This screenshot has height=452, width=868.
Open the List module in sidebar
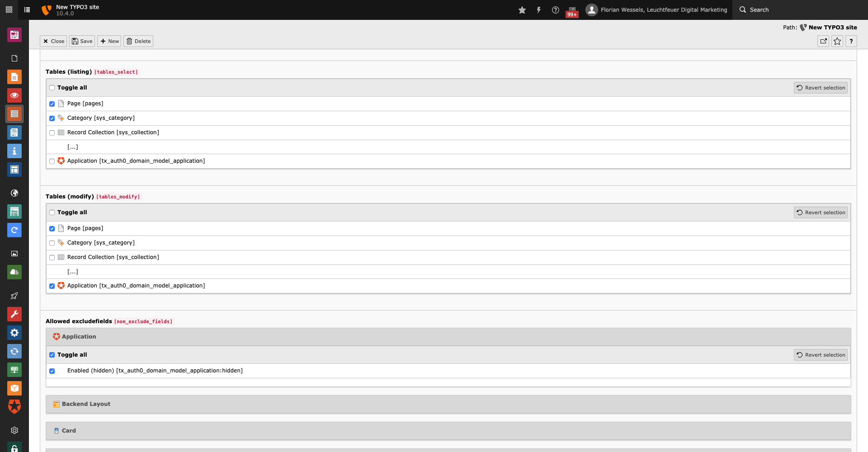(x=14, y=114)
